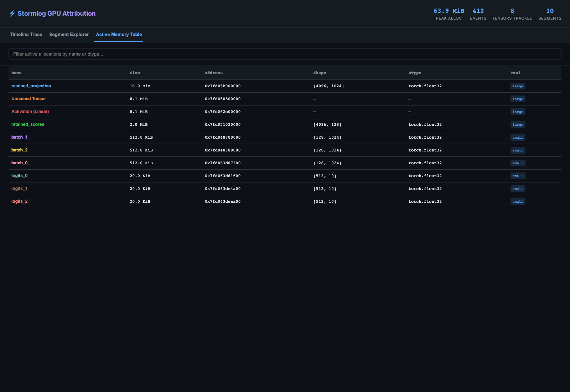The width and height of the screenshot is (570, 392).
Task: Click the 2.0 MiB size cell
Action: [x=139, y=125]
